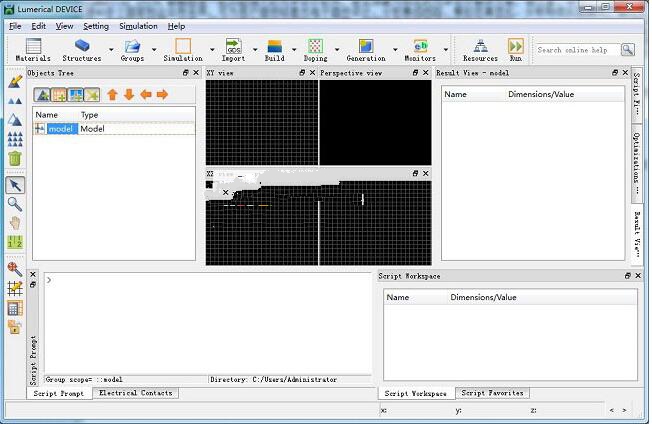Move object down with orange down arrow
The image size is (652, 424).
tap(129, 95)
